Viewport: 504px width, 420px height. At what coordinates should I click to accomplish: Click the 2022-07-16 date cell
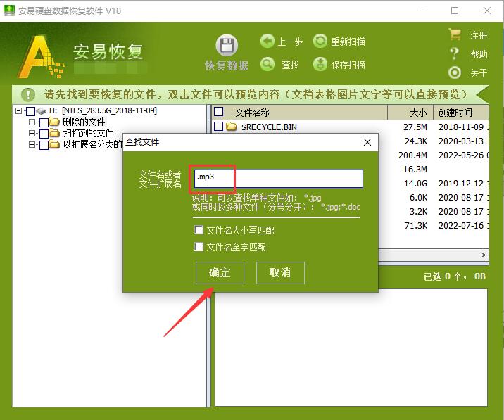tap(461, 226)
